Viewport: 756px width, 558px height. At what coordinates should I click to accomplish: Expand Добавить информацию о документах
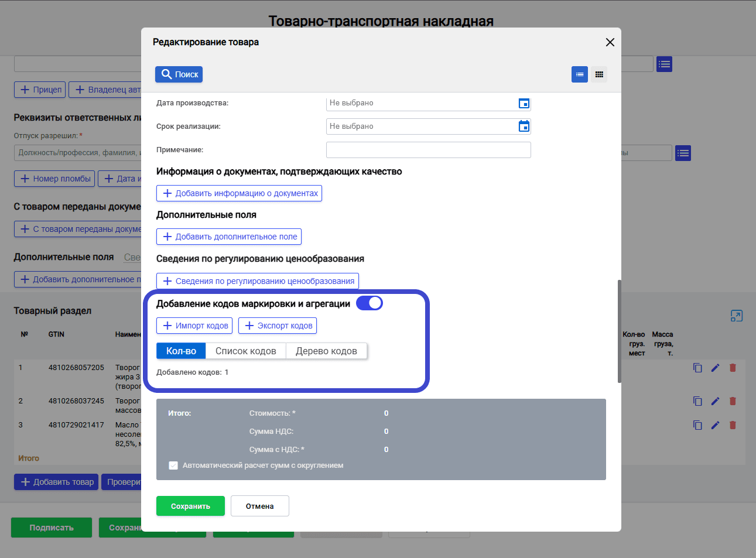239,193
